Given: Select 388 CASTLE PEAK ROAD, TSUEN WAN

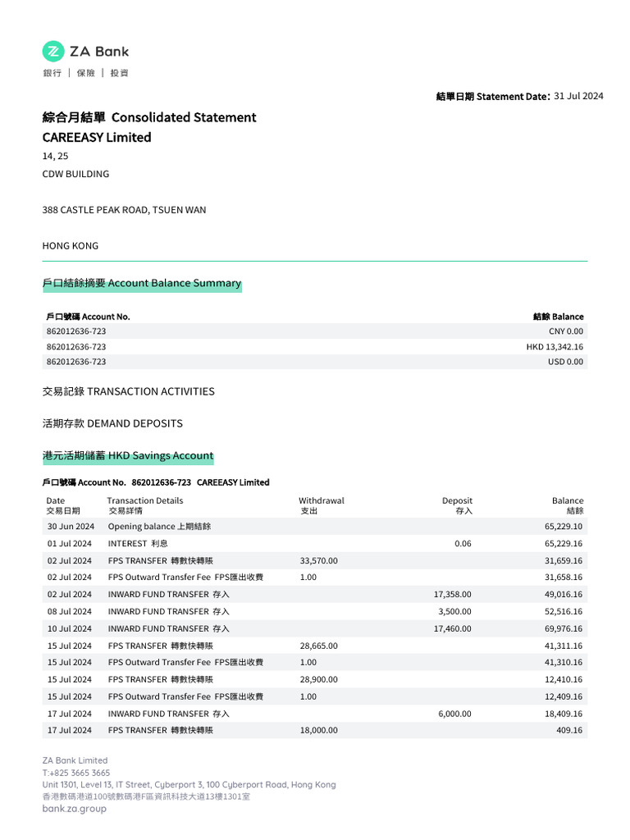Looking at the screenshot, I should [x=125, y=210].
